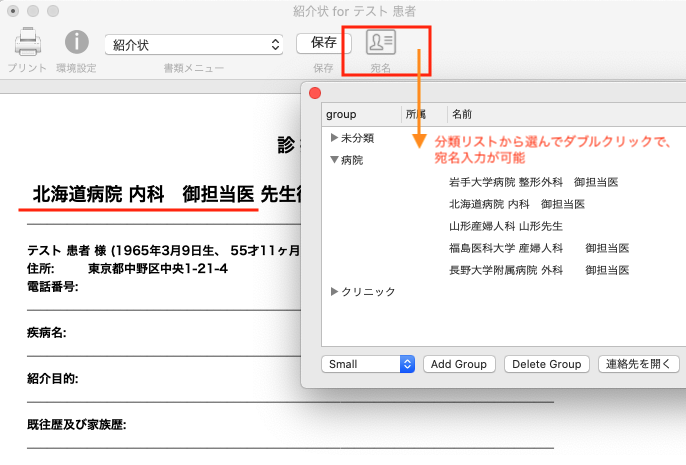Close the address popup with red button

pos(314,94)
